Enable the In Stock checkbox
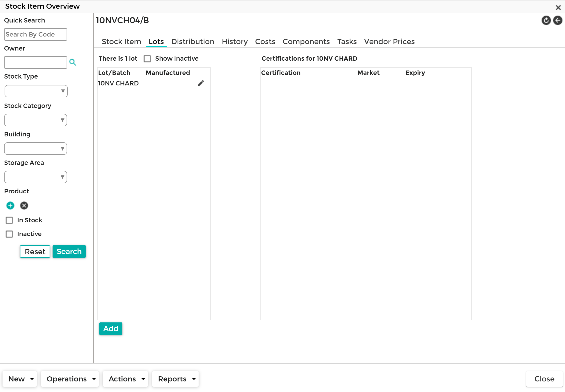Screen dimensions: 565x392 pos(9,220)
